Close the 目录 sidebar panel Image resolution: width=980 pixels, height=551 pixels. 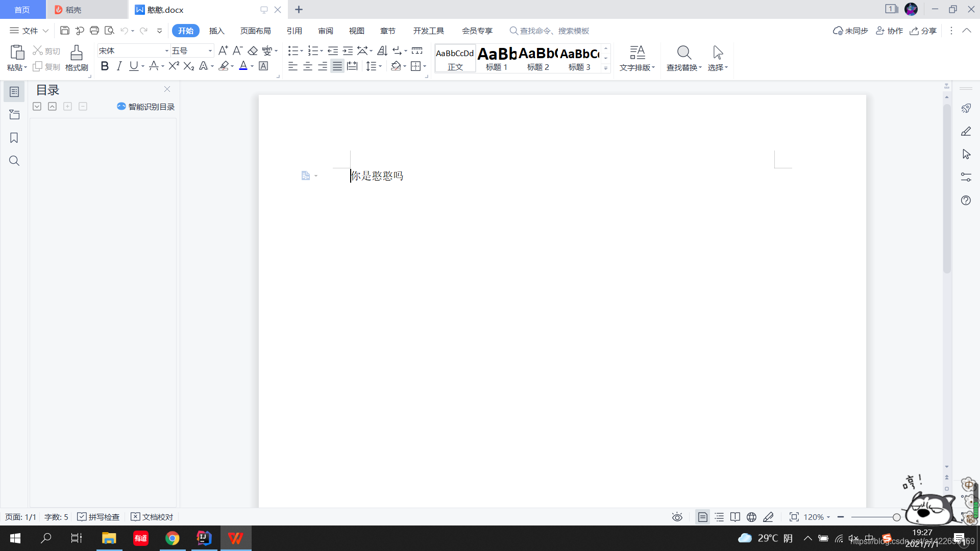coord(167,89)
